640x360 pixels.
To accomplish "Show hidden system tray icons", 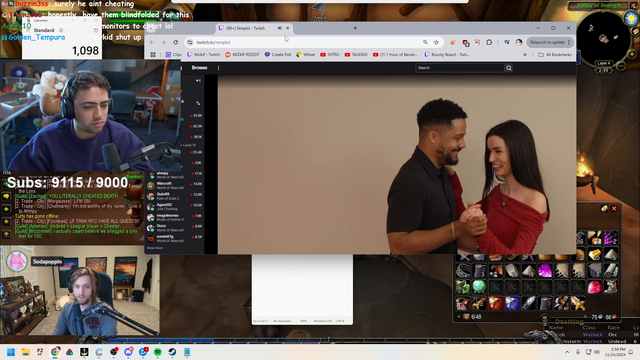I will pyautogui.click(x=567, y=352).
